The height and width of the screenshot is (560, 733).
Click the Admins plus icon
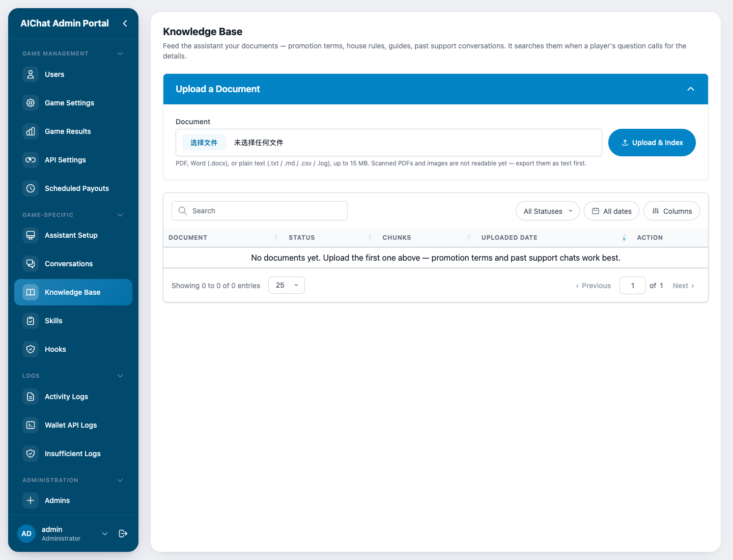pyautogui.click(x=31, y=500)
